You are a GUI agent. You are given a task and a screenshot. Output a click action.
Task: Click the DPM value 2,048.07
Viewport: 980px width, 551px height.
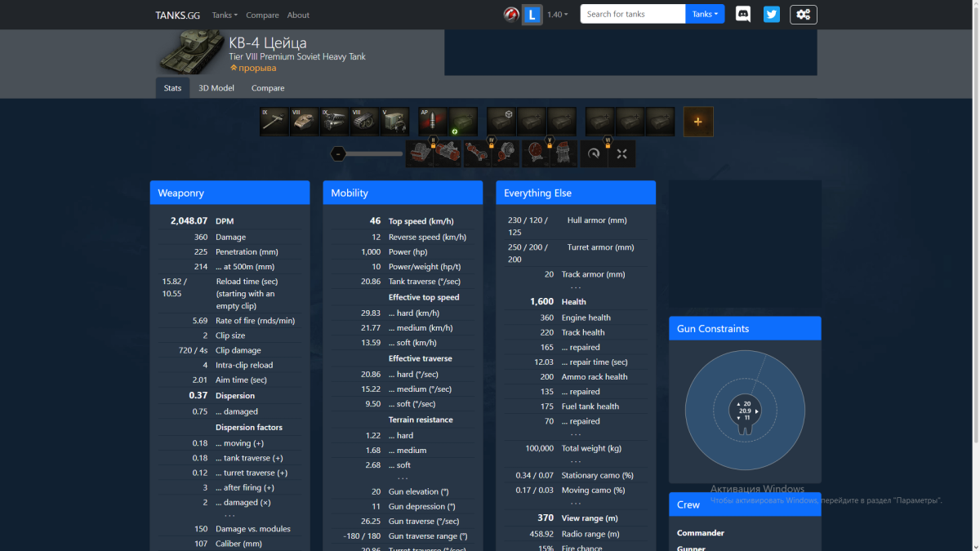point(189,221)
